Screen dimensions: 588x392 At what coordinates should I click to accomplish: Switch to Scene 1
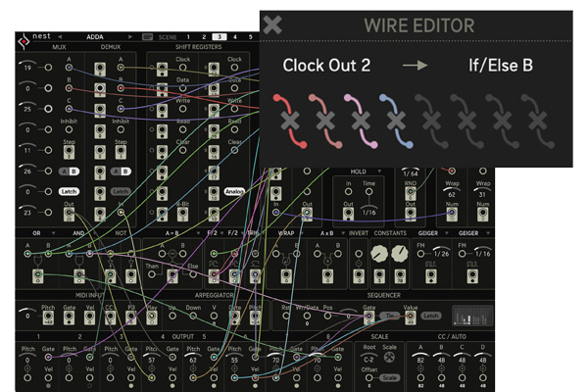click(189, 37)
